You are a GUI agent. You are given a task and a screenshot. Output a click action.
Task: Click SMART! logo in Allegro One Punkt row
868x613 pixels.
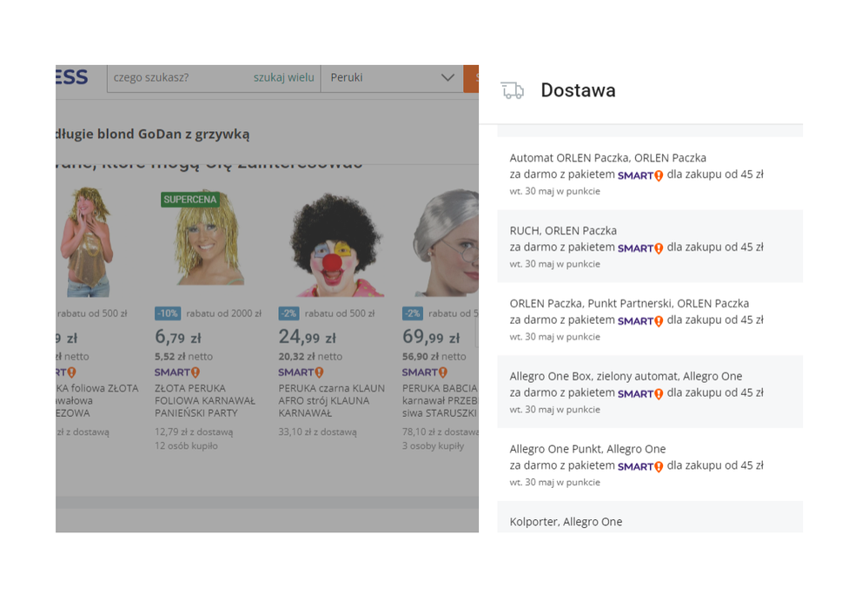click(x=640, y=467)
